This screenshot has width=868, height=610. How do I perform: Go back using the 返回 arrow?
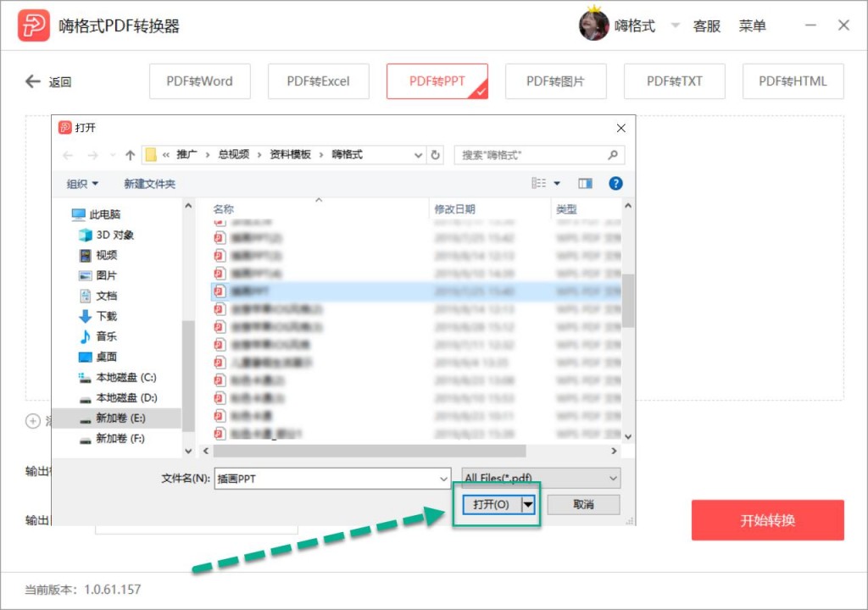coord(33,81)
